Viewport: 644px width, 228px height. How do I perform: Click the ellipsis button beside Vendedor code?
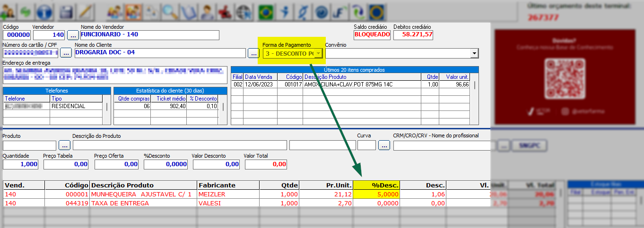click(73, 35)
